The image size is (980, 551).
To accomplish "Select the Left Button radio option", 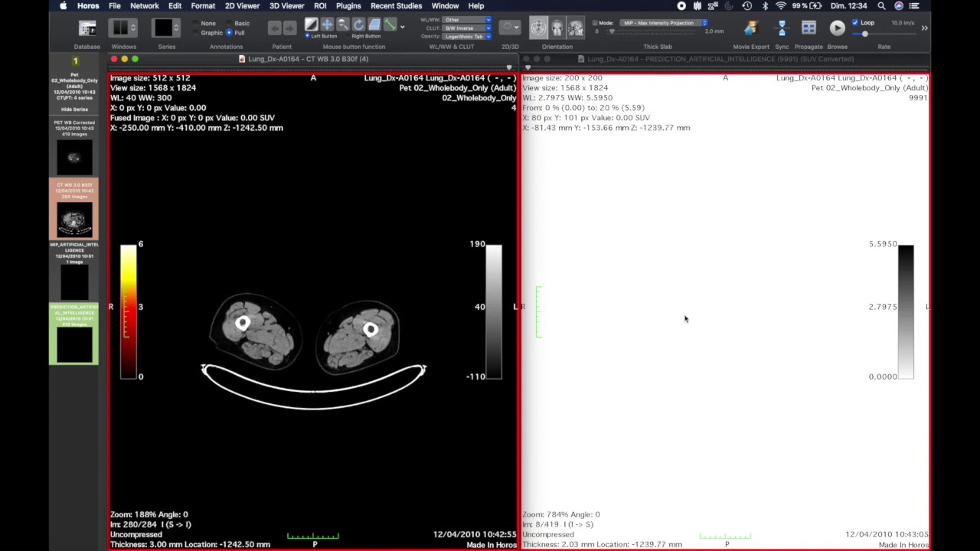I will (x=308, y=36).
